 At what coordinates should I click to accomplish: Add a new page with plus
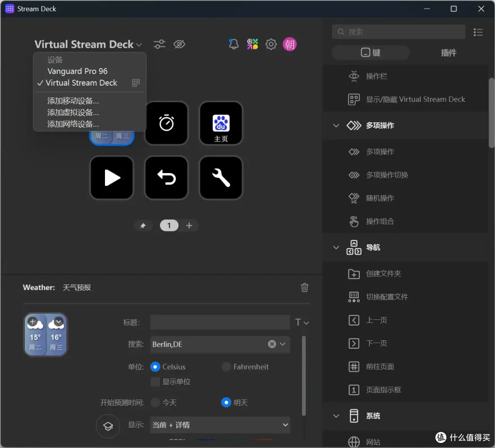pyautogui.click(x=189, y=225)
